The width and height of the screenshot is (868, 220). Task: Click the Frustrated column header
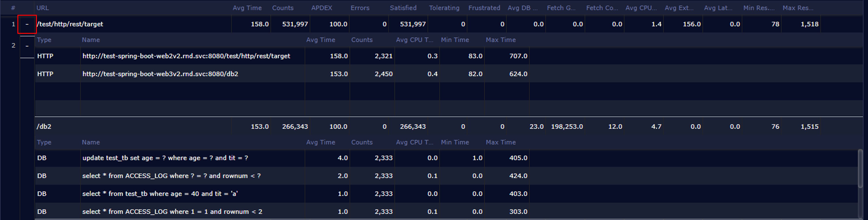point(484,8)
